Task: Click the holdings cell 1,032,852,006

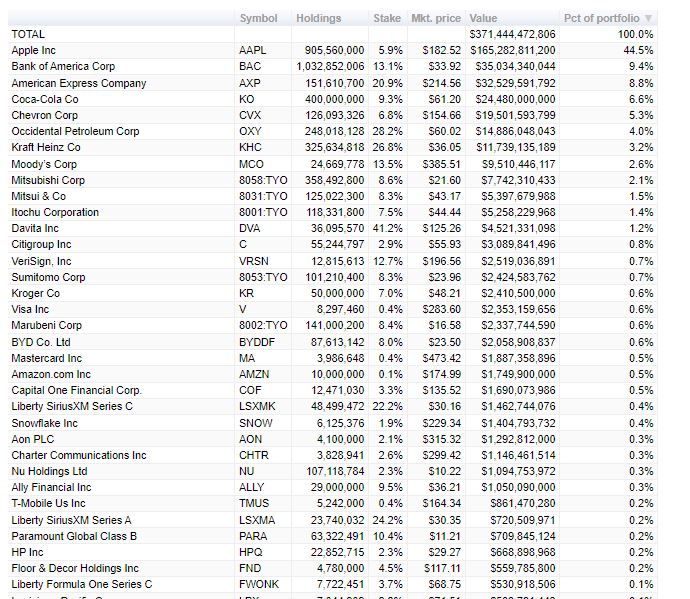Action: click(x=330, y=66)
